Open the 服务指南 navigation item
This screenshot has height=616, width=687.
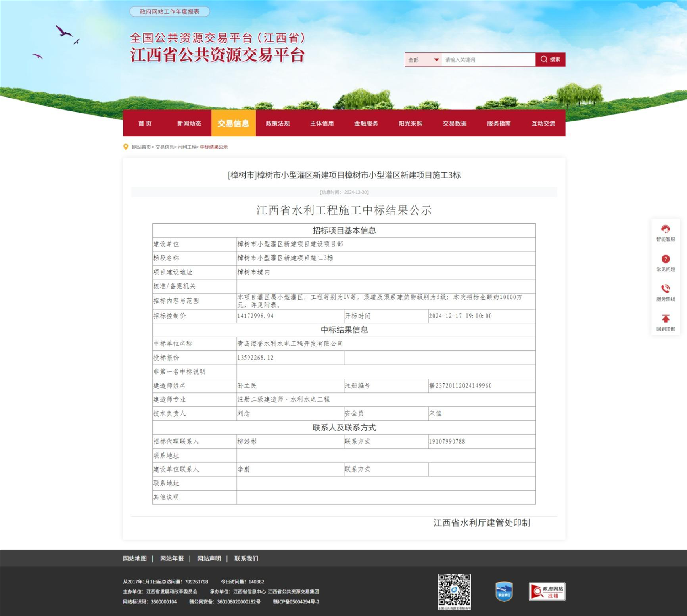point(499,124)
